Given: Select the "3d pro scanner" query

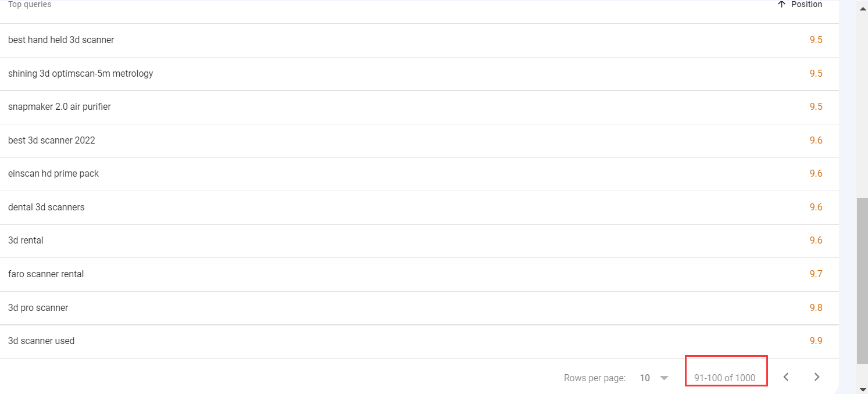Looking at the screenshot, I should (x=38, y=308).
